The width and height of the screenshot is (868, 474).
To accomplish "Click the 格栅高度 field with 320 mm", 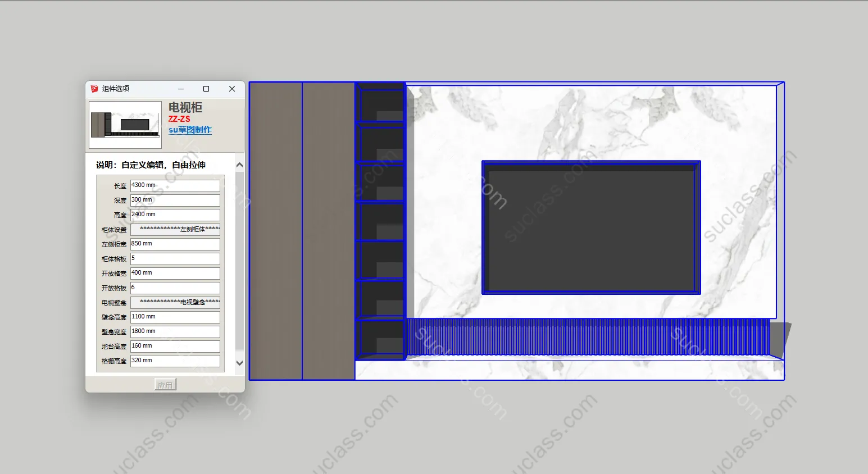I will (175, 361).
